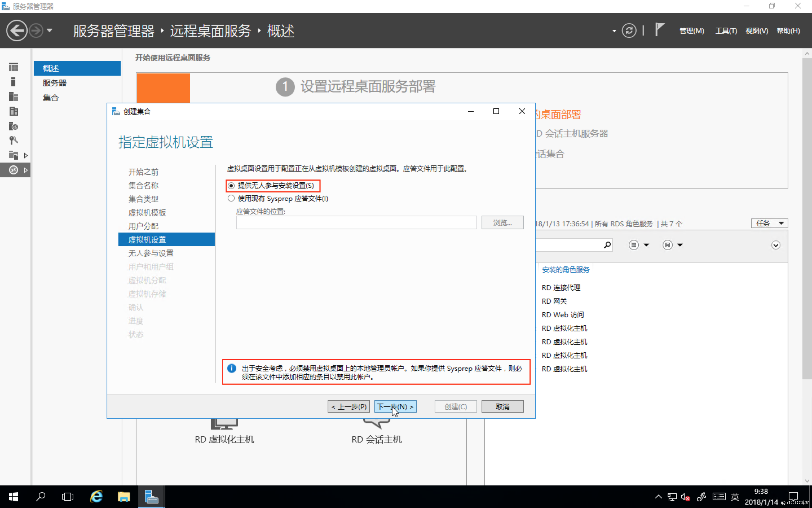Expand File and Storage Services arrow
812x508 pixels.
coord(25,156)
